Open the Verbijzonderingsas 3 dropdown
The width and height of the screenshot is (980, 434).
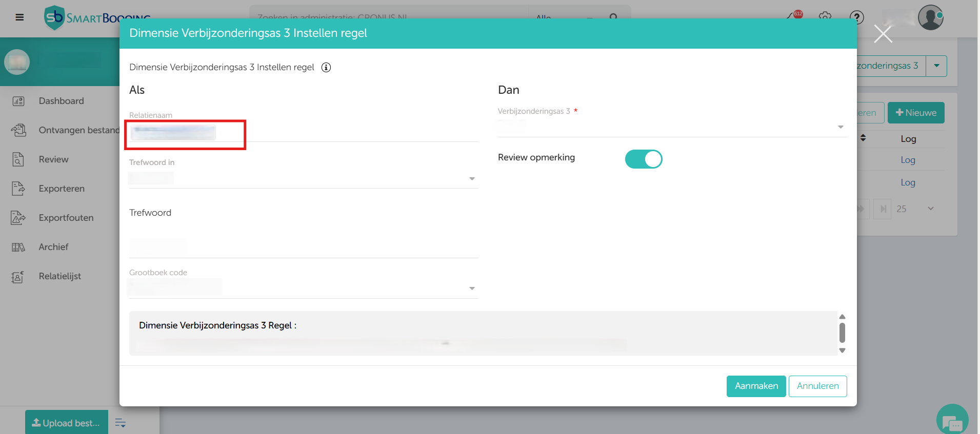tap(840, 127)
